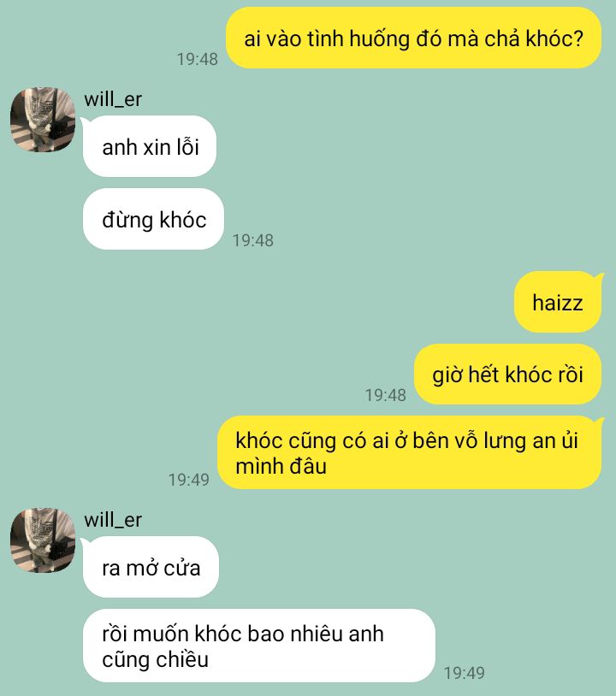Select the 'khóc cũng có ai ở bên' bubble
The height and width of the screenshot is (696, 616).
coord(410,452)
